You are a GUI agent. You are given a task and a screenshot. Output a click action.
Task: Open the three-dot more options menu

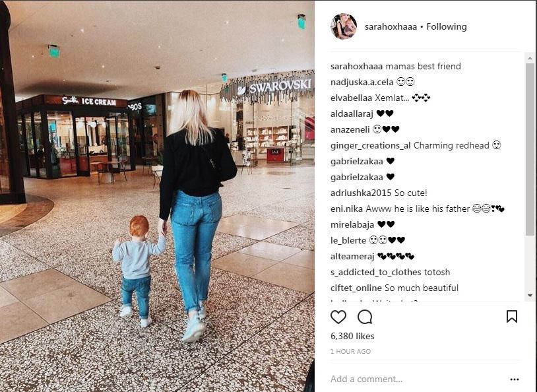(x=514, y=379)
